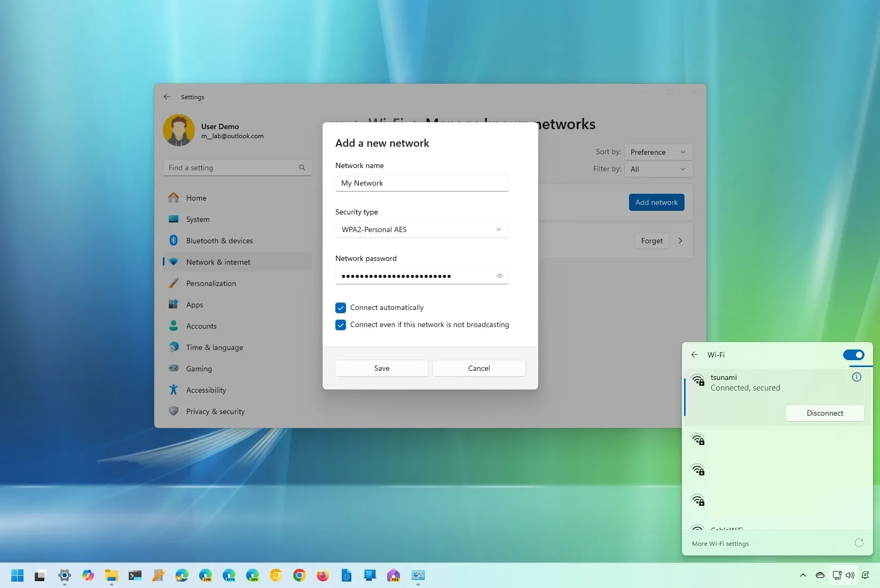Select Apps in the Settings sidebar
This screenshot has width=880, height=588.
tap(238, 305)
